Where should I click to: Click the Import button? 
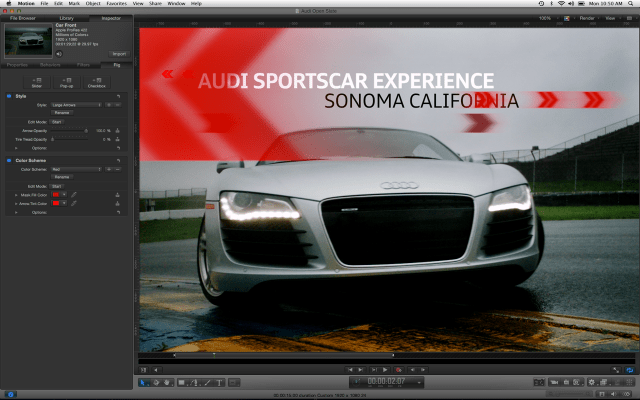(x=118, y=54)
